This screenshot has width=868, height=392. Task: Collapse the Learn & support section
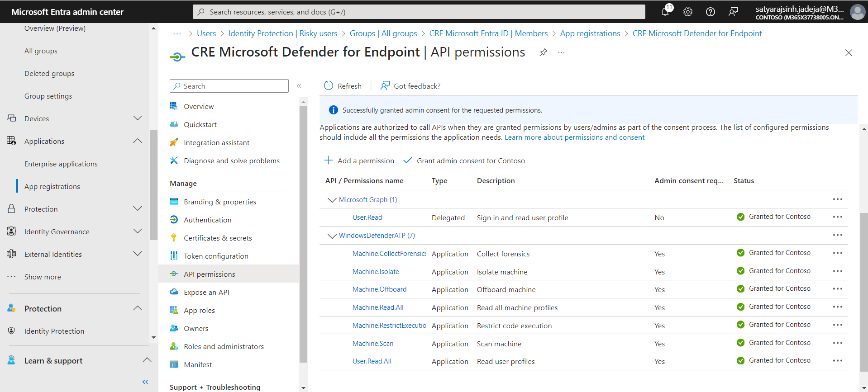(147, 360)
